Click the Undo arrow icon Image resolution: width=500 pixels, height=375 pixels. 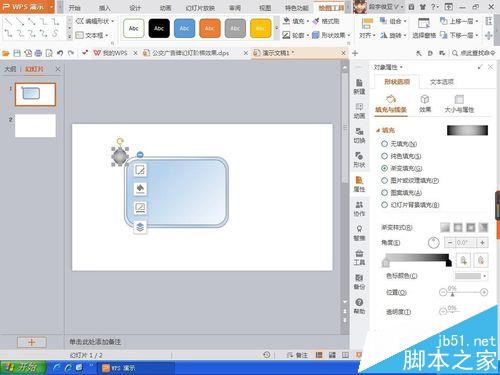pyautogui.click(x=60, y=53)
